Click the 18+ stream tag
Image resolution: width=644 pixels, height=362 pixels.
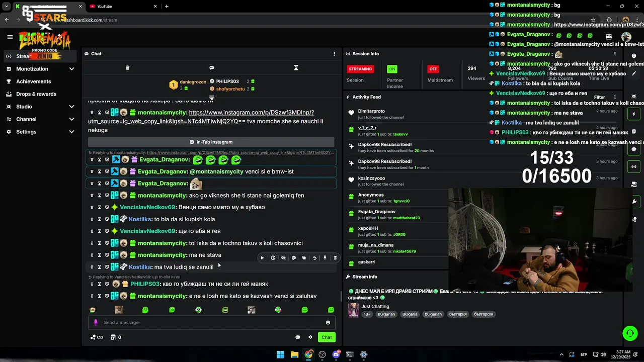[x=367, y=314]
